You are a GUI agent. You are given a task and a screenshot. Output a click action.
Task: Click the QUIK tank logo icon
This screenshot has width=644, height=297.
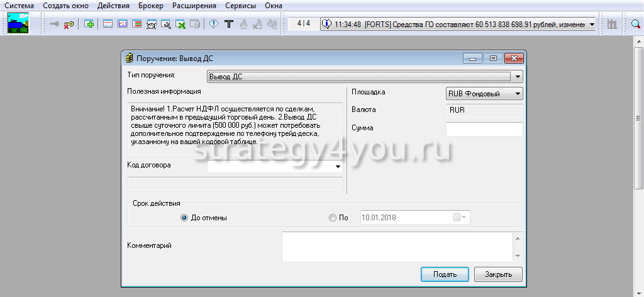18,23
